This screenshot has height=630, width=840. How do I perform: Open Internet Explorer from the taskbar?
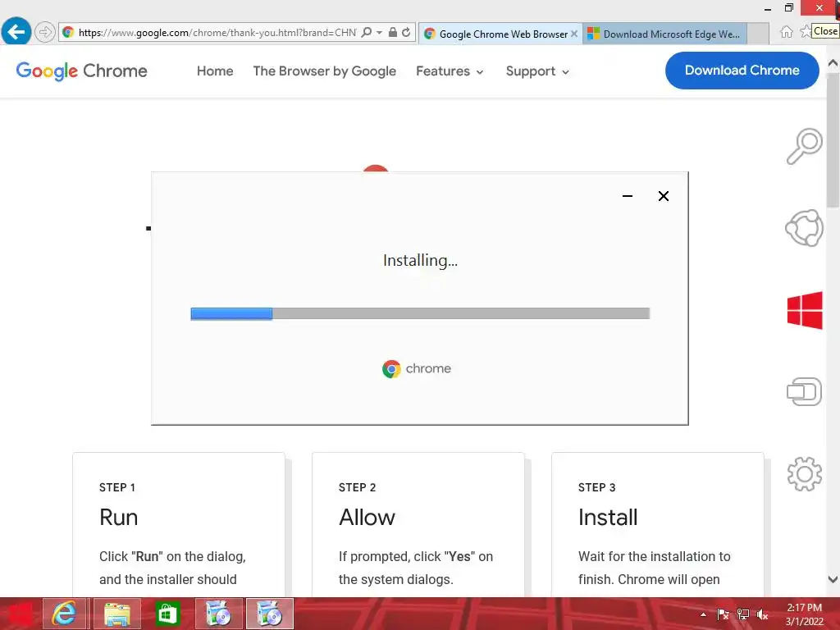64,614
